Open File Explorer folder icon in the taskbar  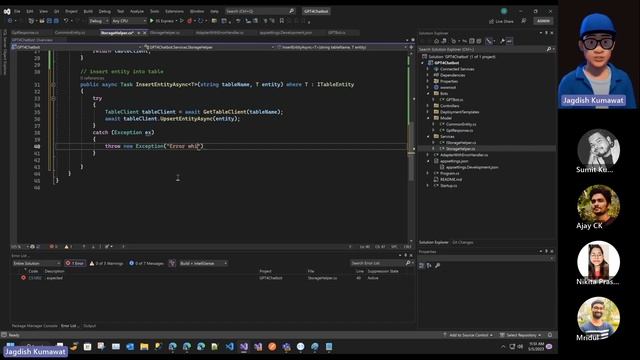tap(144, 347)
